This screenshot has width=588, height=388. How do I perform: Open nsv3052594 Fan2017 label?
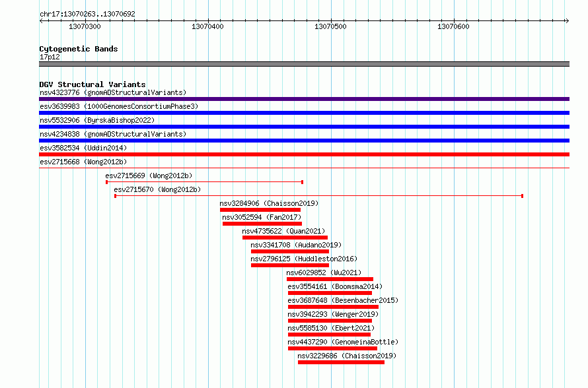(x=262, y=217)
